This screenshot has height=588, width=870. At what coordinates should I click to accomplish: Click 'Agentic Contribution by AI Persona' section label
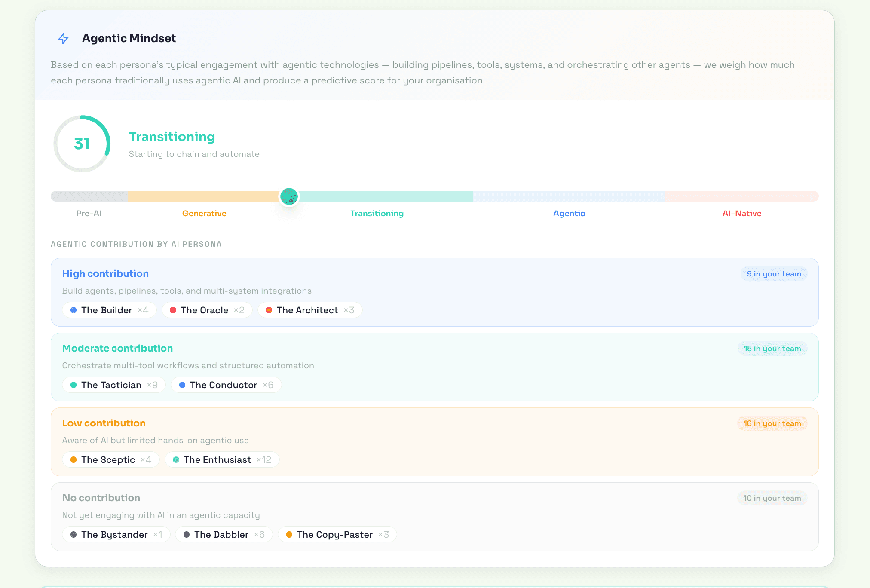(136, 244)
